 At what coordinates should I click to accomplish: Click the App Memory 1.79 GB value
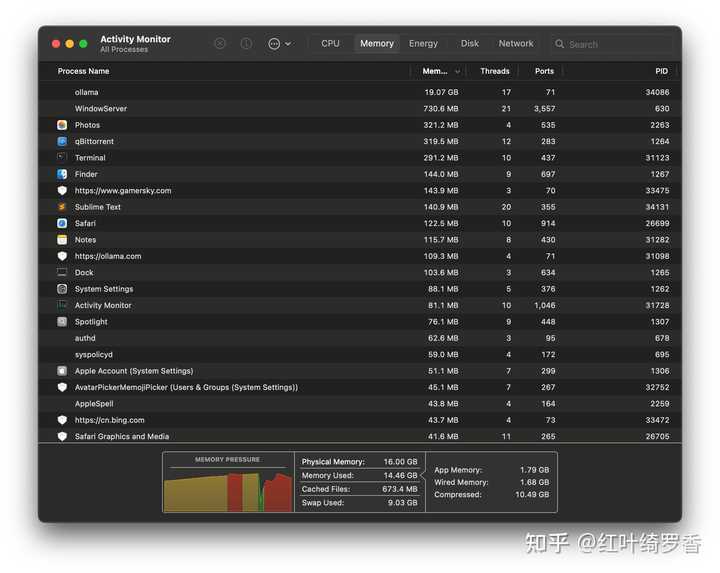point(534,470)
